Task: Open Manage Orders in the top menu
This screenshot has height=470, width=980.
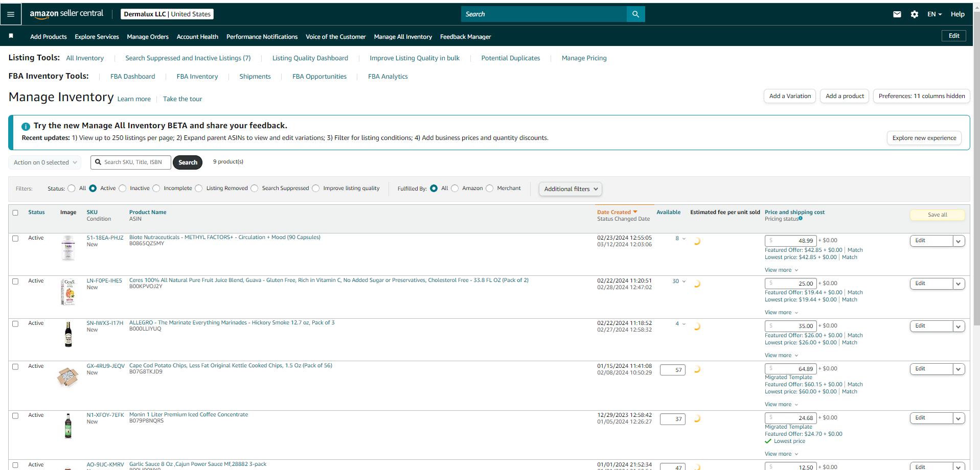Action: [x=148, y=37]
